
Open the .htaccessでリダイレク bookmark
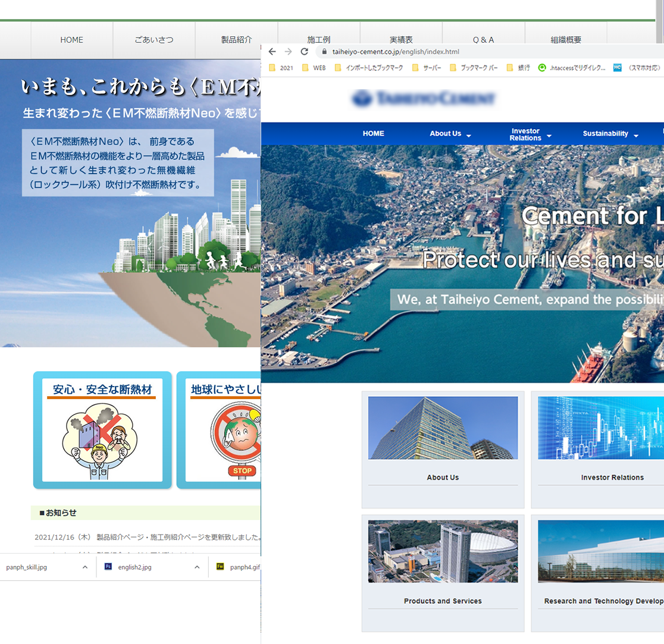pyautogui.click(x=572, y=68)
